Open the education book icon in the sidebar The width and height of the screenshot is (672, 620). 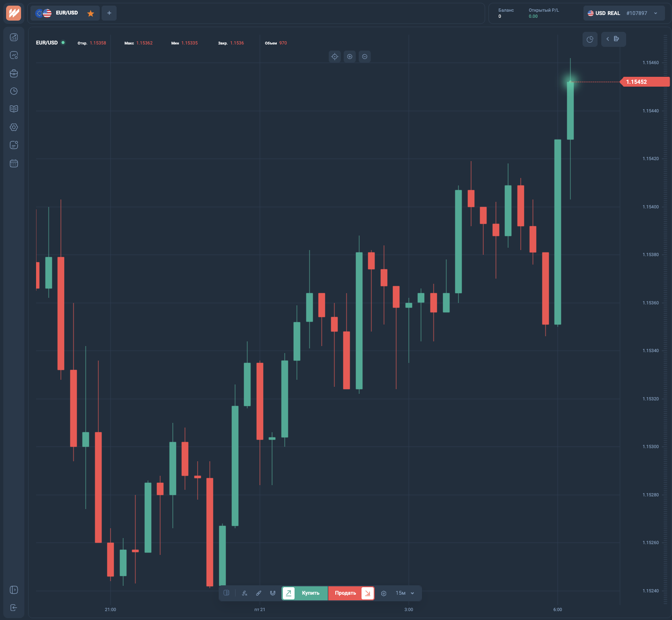[14, 109]
